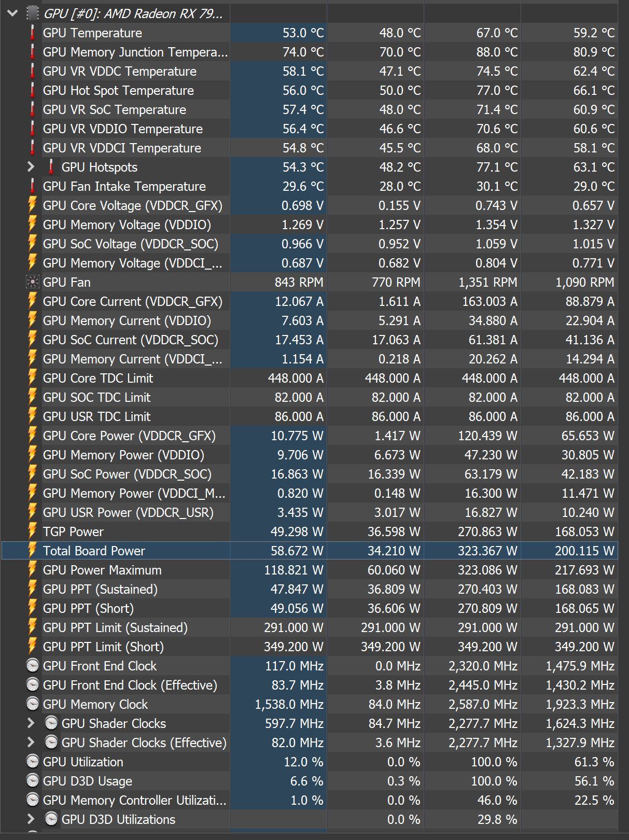Click thermometer icon beside GPU Fan Intake Temperature

coord(32,186)
